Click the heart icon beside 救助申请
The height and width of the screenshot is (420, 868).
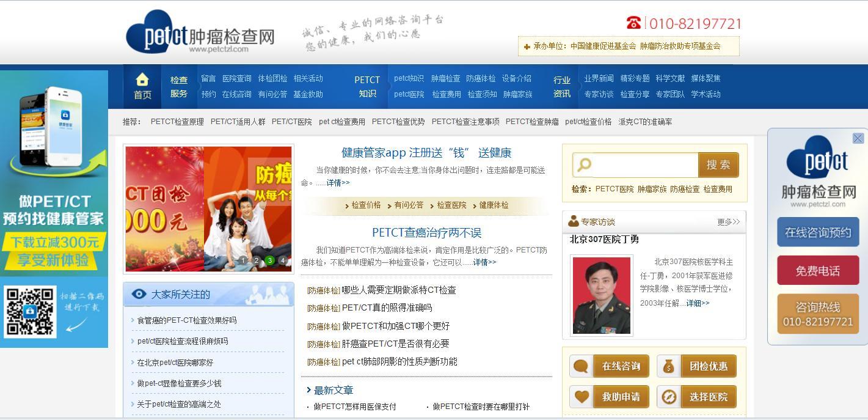(581, 397)
